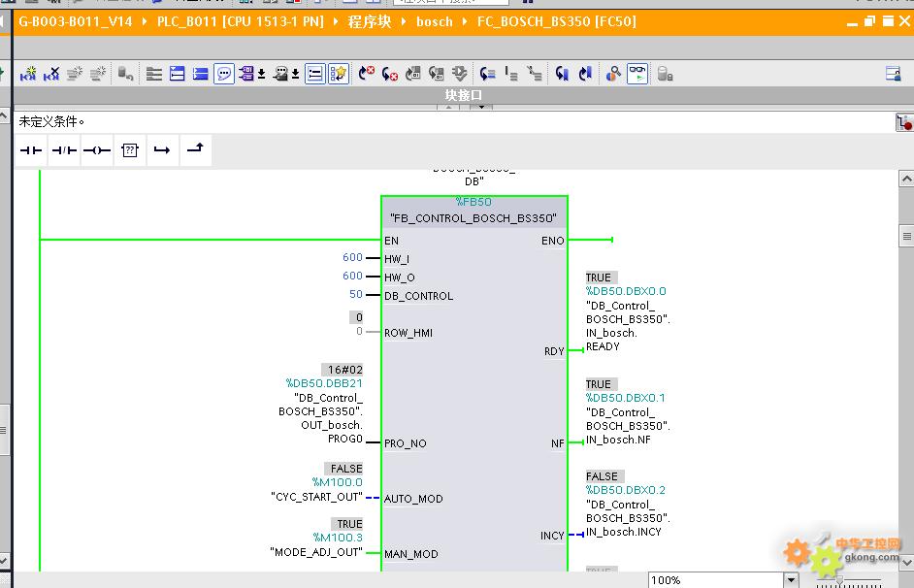Open tag-icon dropdown arrow
The height and width of the screenshot is (588, 914).
[x=262, y=74]
